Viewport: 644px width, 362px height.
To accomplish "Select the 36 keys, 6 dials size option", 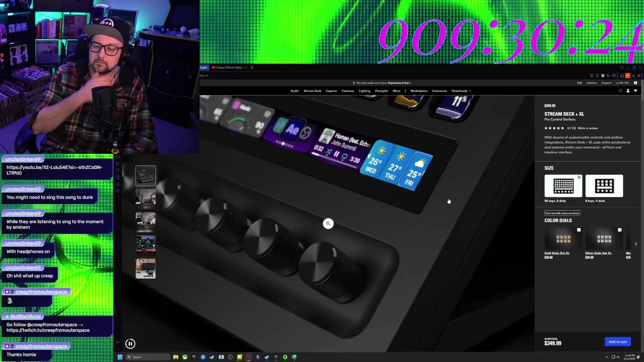I will click(x=563, y=186).
